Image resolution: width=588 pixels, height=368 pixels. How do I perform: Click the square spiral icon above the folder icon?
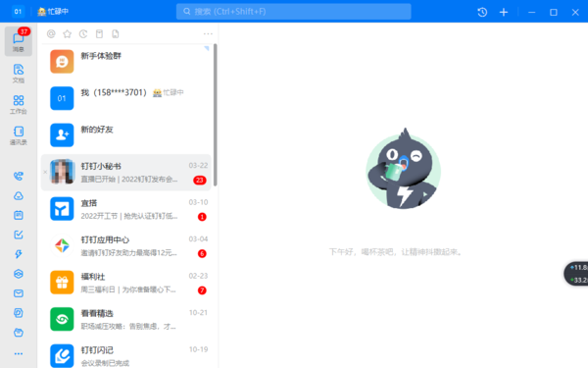[x=19, y=313]
